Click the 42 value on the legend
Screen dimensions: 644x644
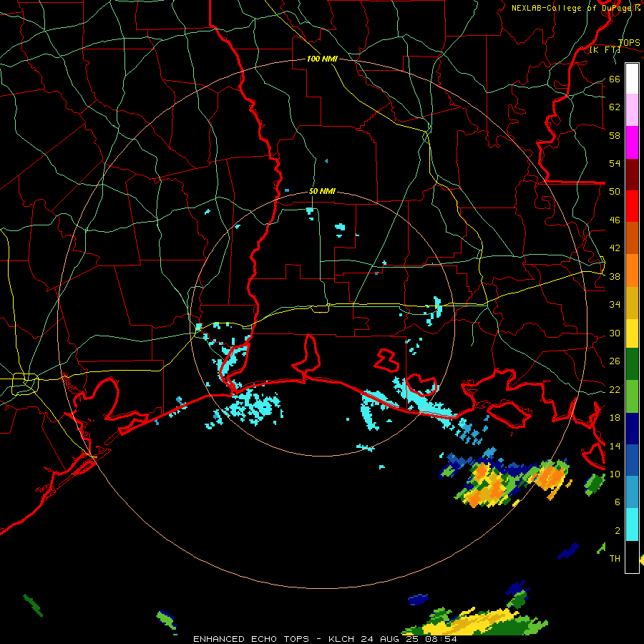click(615, 248)
